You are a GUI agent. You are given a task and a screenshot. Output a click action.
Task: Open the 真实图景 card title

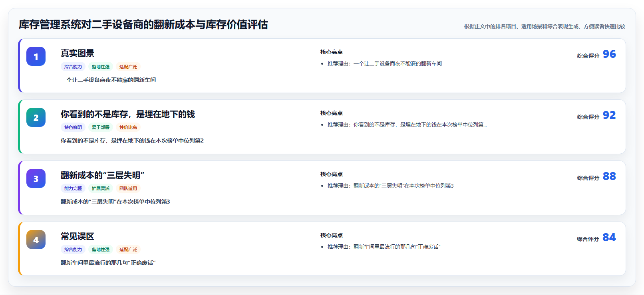[x=78, y=53]
